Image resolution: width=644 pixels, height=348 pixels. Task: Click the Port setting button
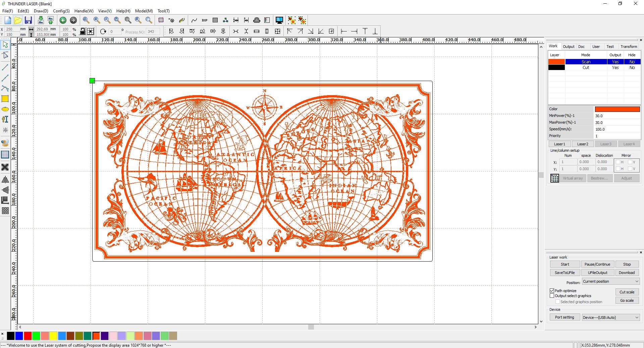pos(565,318)
